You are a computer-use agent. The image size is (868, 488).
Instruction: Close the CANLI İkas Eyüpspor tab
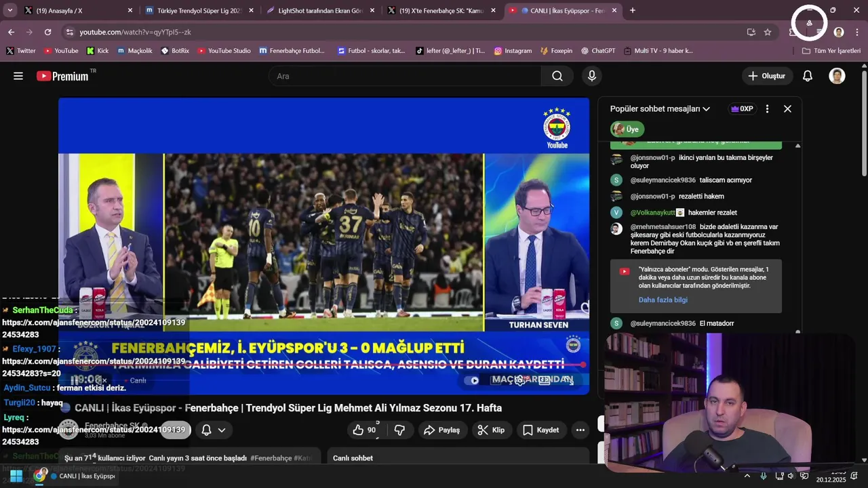pyautogui.click(x=614, y=10)
